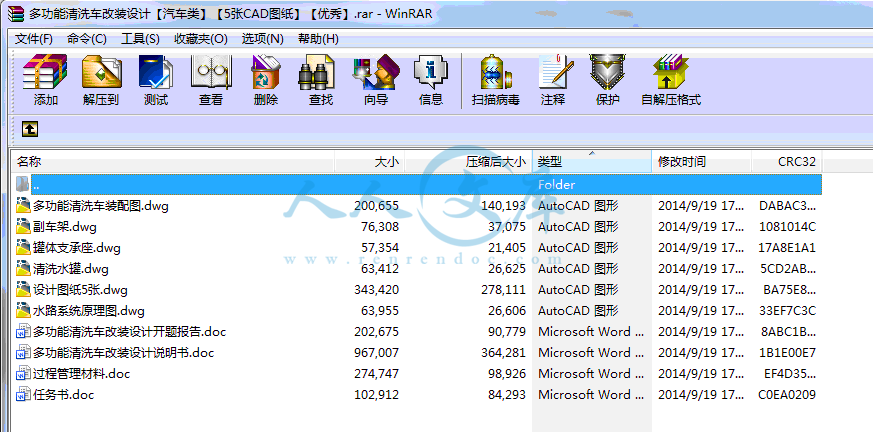Click size value 57,354
This screenshot has width=873, height=432.
point(380,248)
